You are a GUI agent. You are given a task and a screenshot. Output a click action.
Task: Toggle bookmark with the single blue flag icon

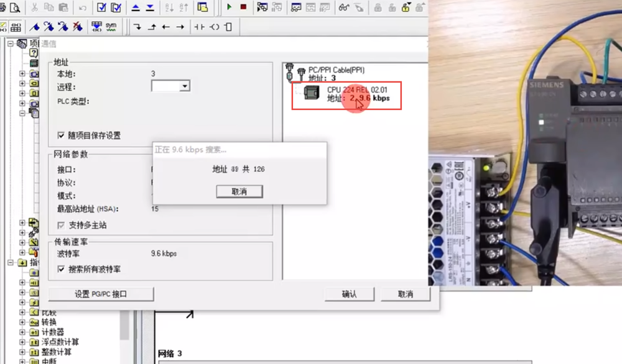click(34, 27)
